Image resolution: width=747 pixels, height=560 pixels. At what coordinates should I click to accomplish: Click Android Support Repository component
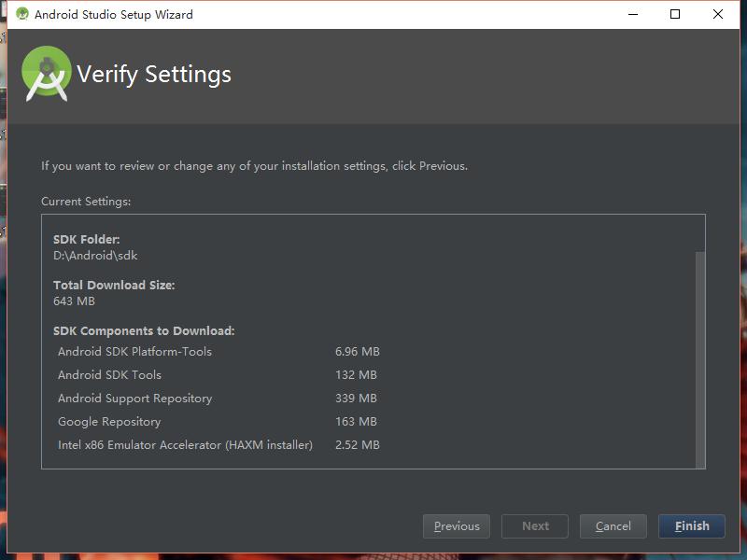(134, 399)
